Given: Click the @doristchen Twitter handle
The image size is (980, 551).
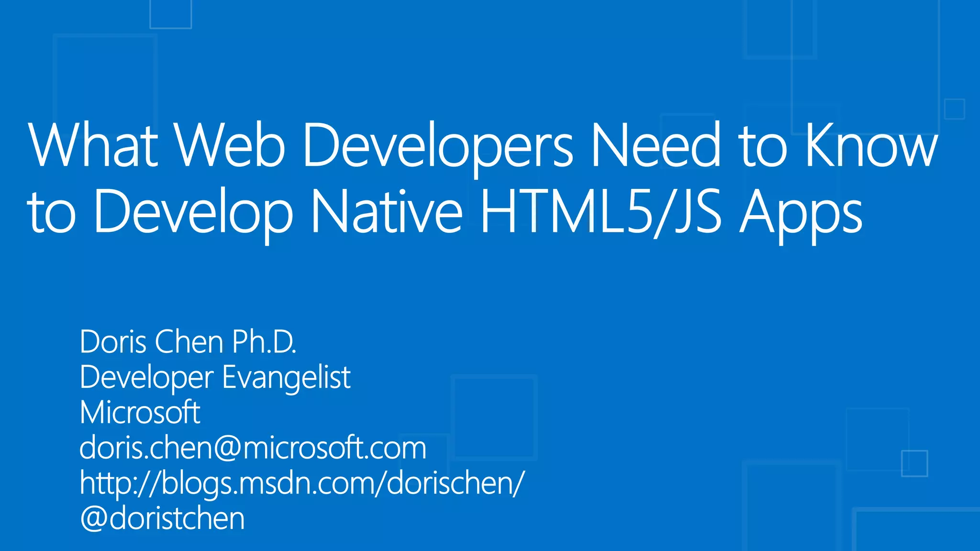Looking at the screenshot, I should click(162, 518).
